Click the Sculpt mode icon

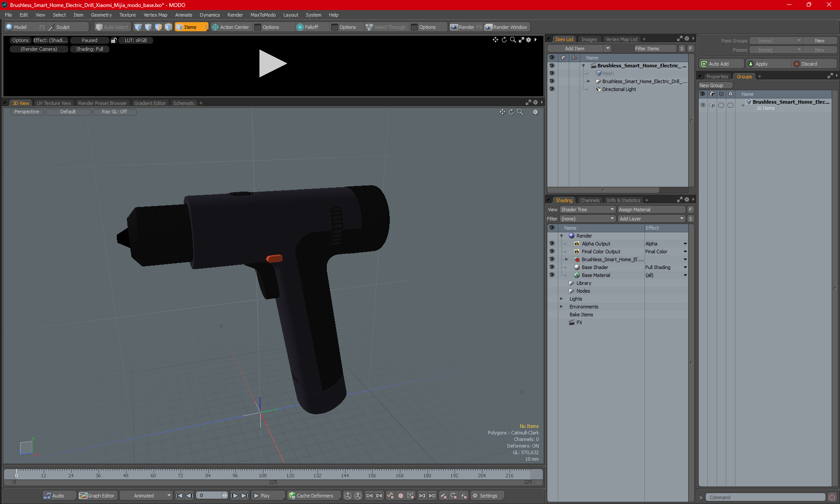coord(52,27)
